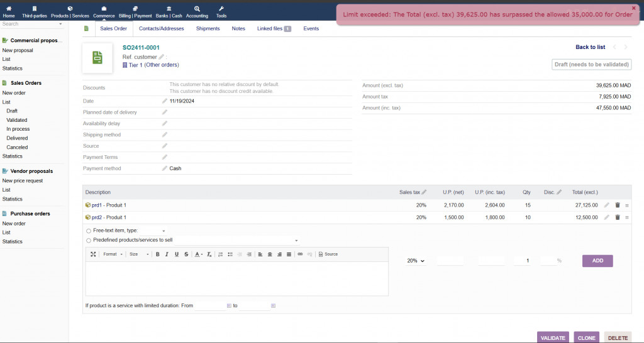Click pencil icon next to Payment Terms
The image size is (644, 343).
click(x=165, y=157)
